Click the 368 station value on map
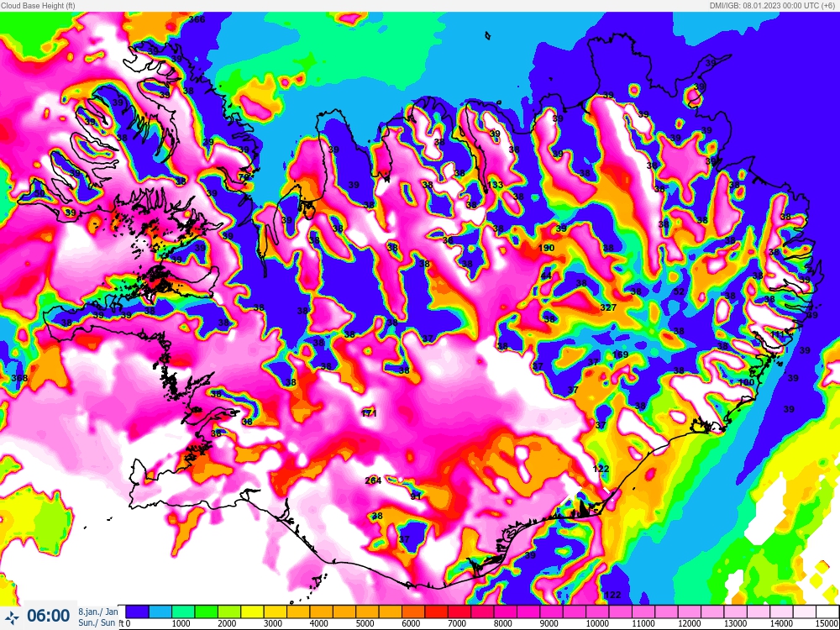 point(19,378)
